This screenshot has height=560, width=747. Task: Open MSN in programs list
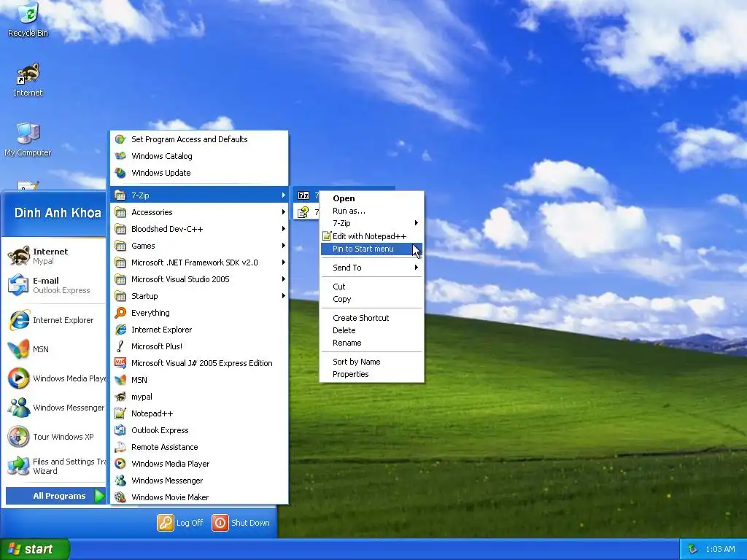(x=199, y=380)
